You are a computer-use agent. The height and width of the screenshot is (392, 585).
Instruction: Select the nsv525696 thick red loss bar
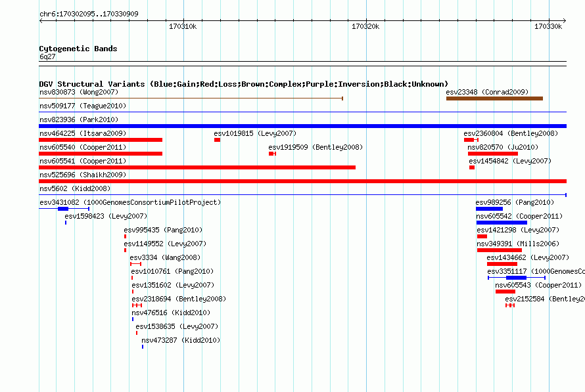(x=302, y=181)
